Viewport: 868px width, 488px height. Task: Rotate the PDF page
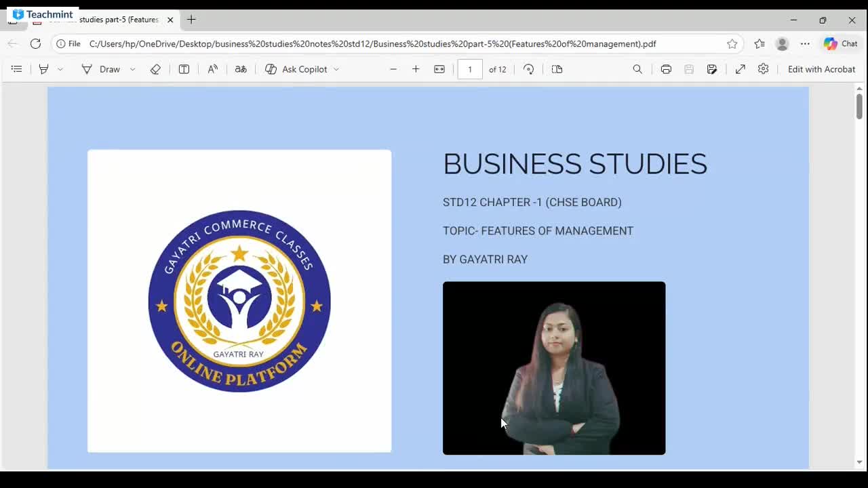[x=529, y=69]
